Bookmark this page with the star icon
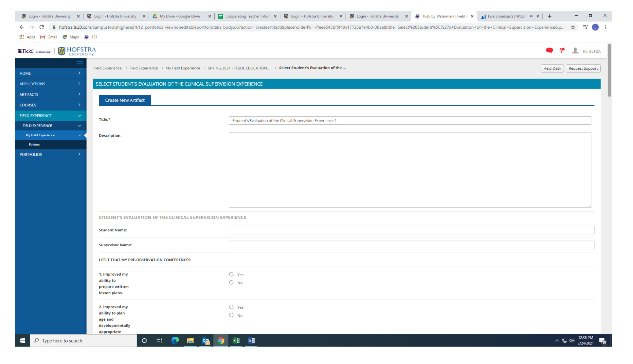633x364 pixels. point(573,27)
